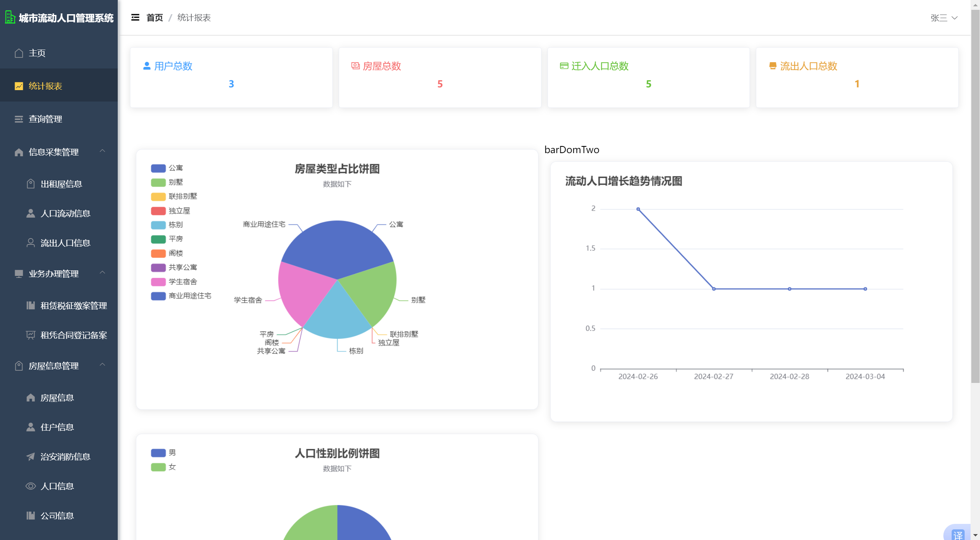Click the 2024-02-26 data point on line chart
The height and width of the screenshot is (540, 980).
[638, 209]
